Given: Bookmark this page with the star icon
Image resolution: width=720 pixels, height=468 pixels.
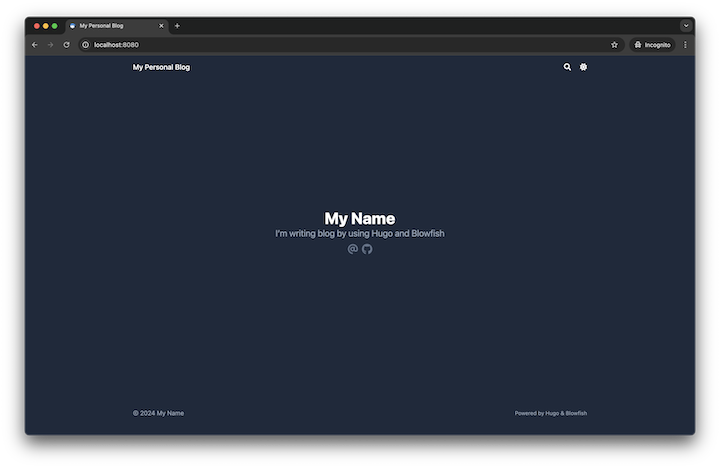Looking at the screenshot, I should pyautogui.click(x=614, y=45).
